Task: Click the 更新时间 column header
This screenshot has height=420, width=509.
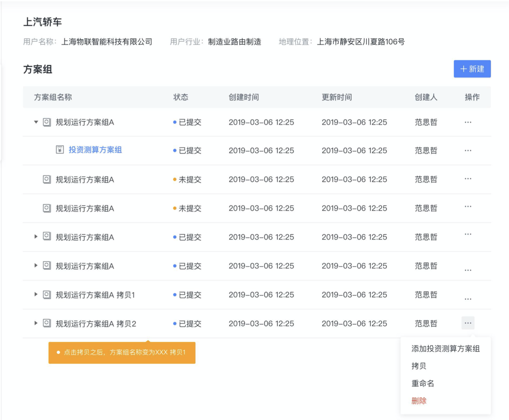Action: point(337,97)
